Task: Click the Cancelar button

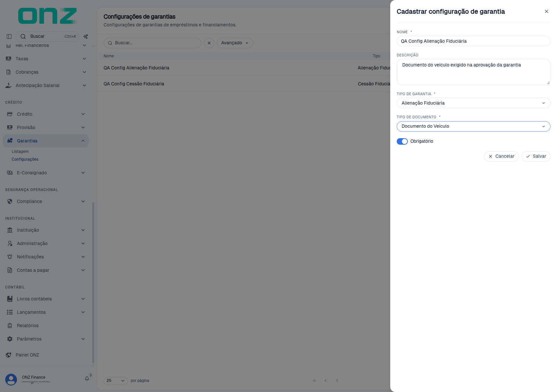Action: pos(501,156)
